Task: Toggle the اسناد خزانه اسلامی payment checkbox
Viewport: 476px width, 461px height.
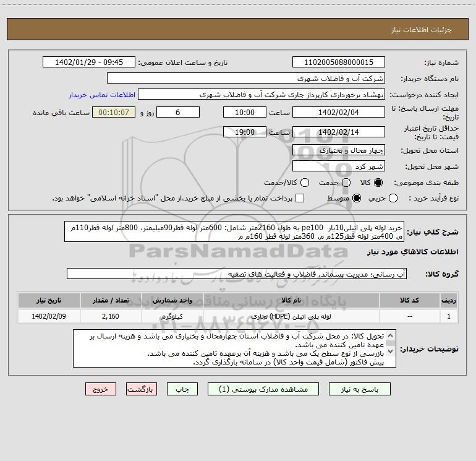Action: [300, 198]
